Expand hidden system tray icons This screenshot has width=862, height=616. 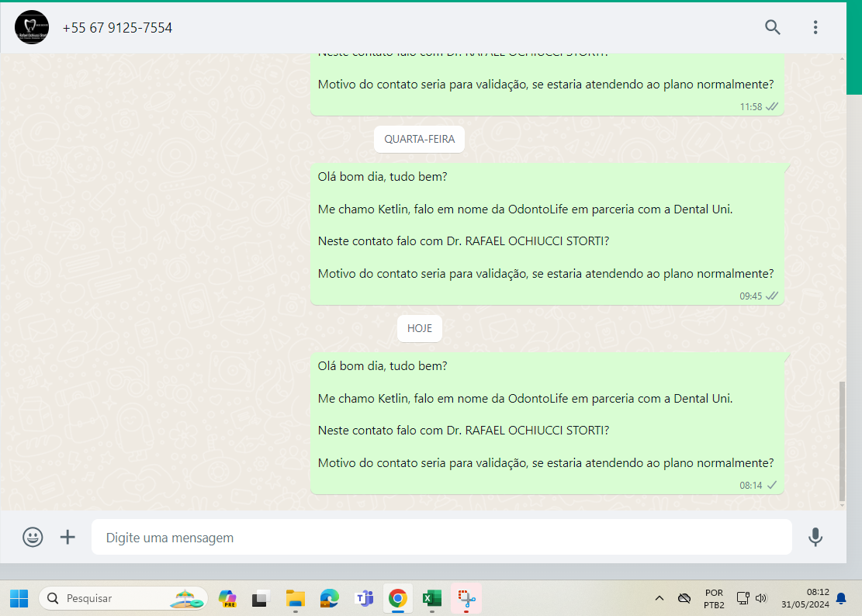pyautogui.click(x=659, y=598)
